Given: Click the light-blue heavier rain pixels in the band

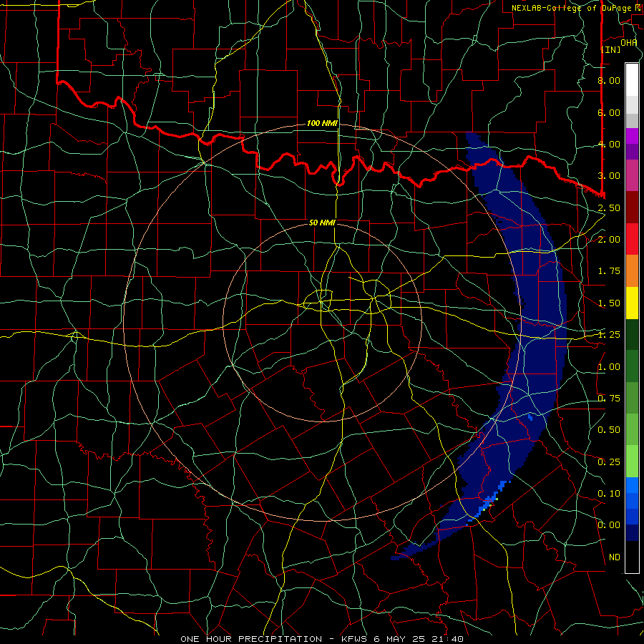Looking at the screenshot, I should (489, 502).
